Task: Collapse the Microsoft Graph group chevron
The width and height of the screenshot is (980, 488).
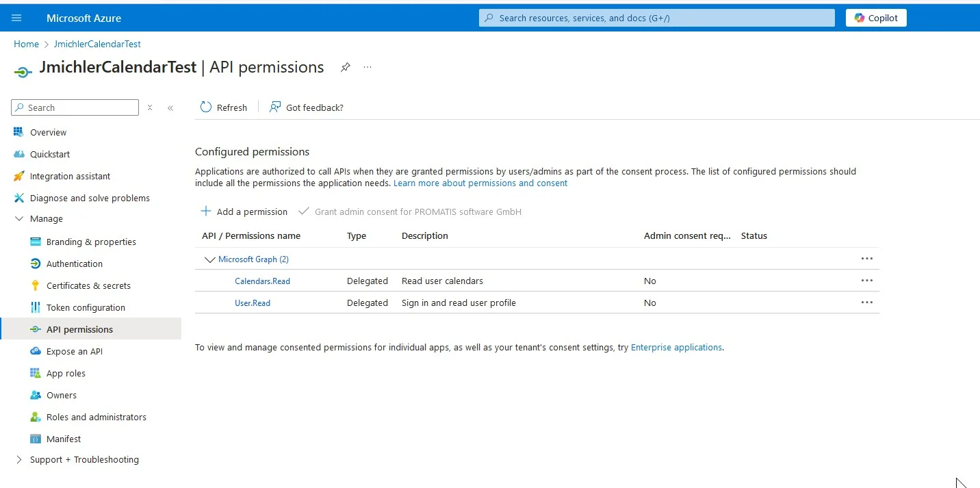Action: click(x=209, y=259)
